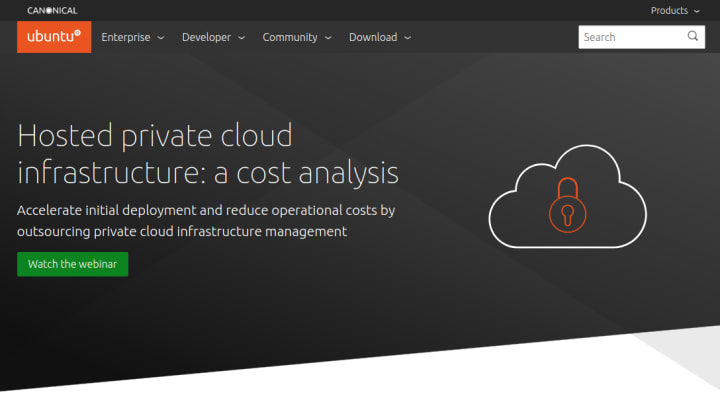Click the chevron beside Developer
Viewport: 720px width, 412px height.
tap(242, 38)
